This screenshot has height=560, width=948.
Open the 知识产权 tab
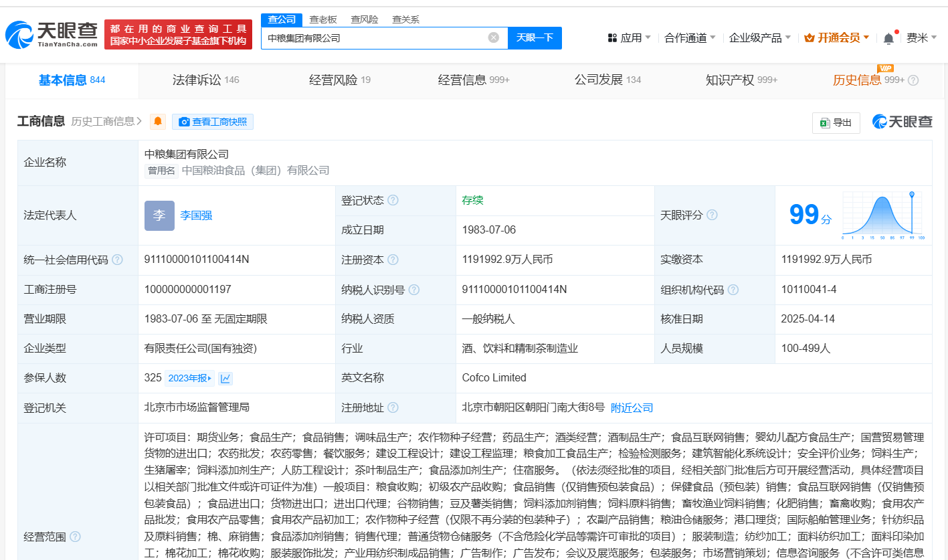(x=741, y=80)
